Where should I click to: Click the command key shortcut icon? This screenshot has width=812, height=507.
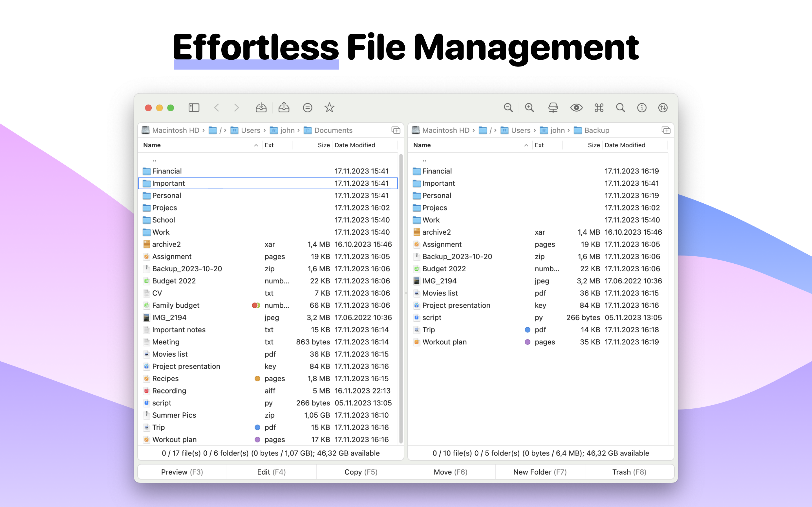point(599,108)
